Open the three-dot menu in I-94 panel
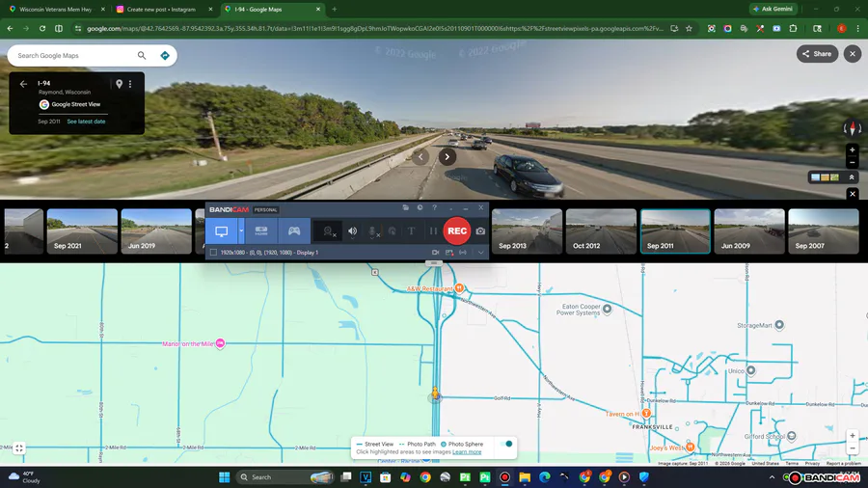This screenshot has width=868, height=488. [130, 84]
